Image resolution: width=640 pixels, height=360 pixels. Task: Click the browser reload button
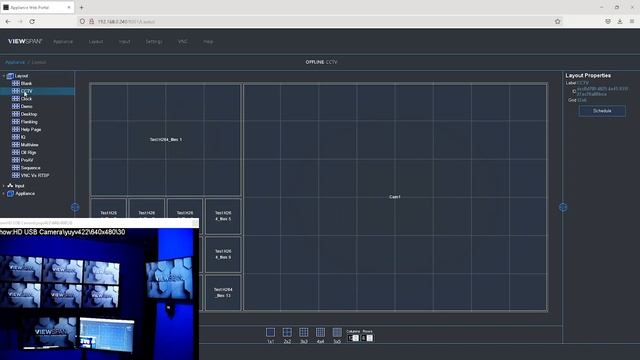click(x=32, y=21)
